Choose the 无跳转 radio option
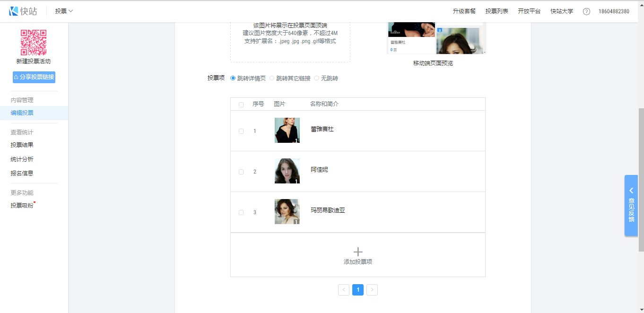Viewport: 644px width, 313px height. 317,78
